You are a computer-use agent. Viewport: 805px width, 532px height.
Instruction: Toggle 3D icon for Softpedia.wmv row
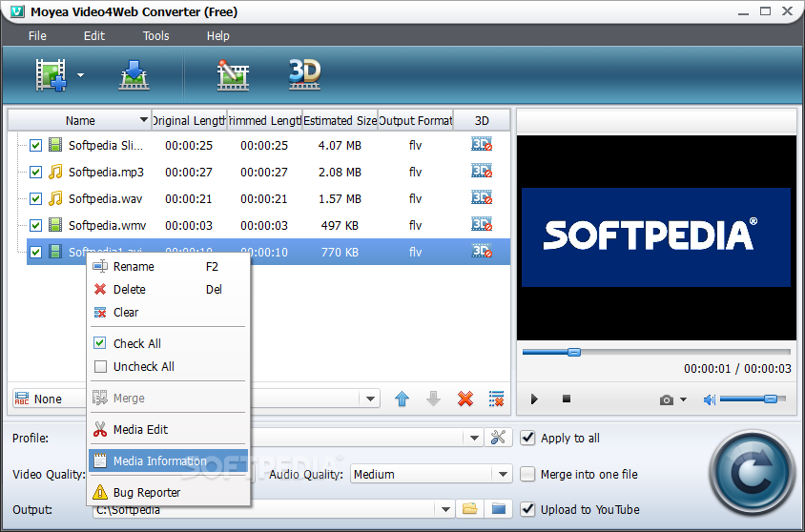pyautogui.click(x=482, y=224)
